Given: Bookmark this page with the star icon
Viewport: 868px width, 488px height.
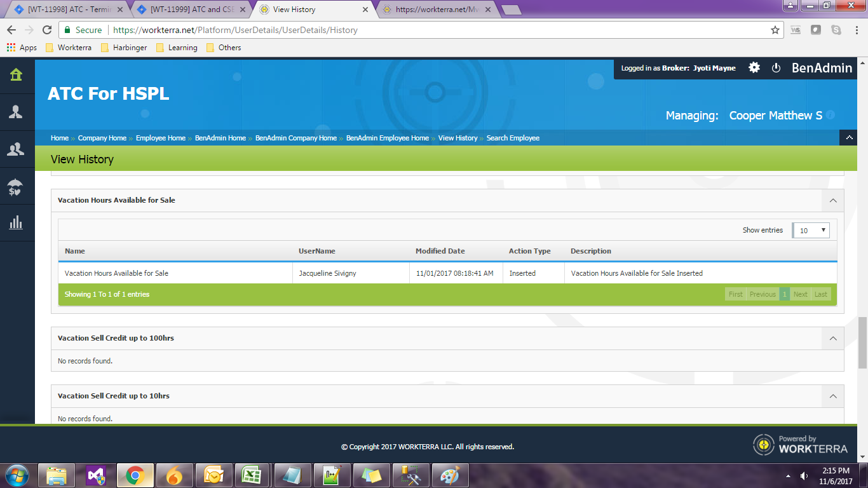Looking at the screenshot, I should (x=775, y=30).
